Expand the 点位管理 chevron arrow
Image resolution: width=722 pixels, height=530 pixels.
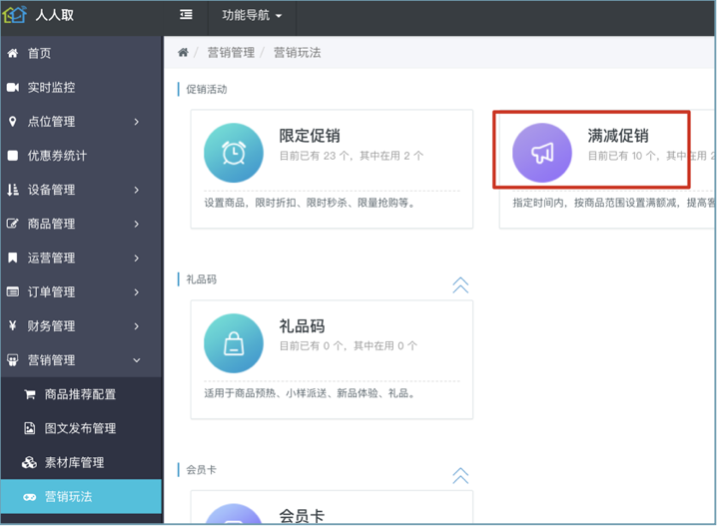136,122
